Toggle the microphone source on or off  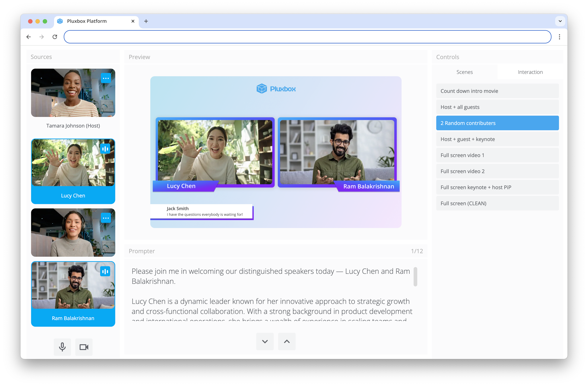pos(62,347)
